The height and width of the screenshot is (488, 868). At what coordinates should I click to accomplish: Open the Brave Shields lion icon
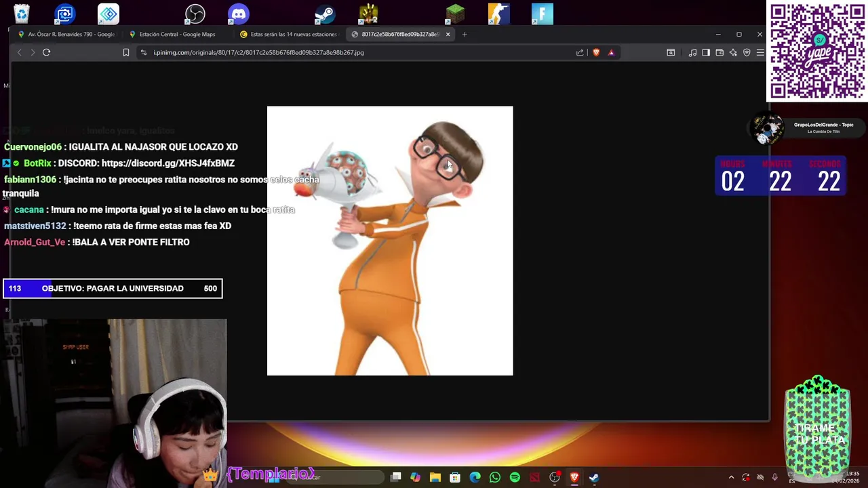click(x=596, y=52)
